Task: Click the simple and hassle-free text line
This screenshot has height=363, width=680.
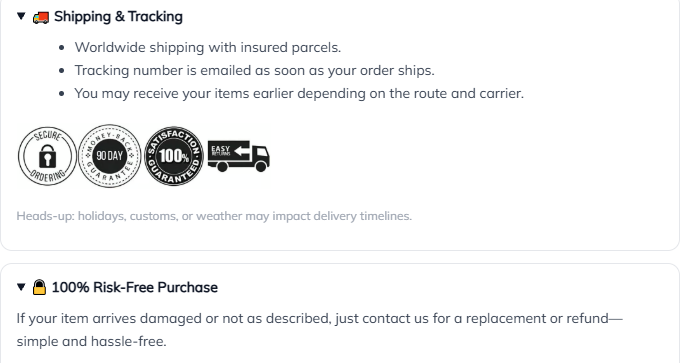Action: pos(92,341)
